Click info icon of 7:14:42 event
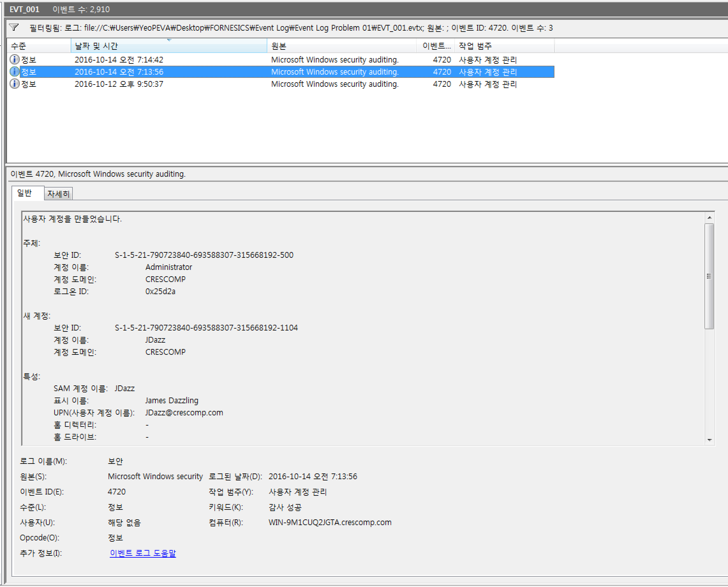 14,60
